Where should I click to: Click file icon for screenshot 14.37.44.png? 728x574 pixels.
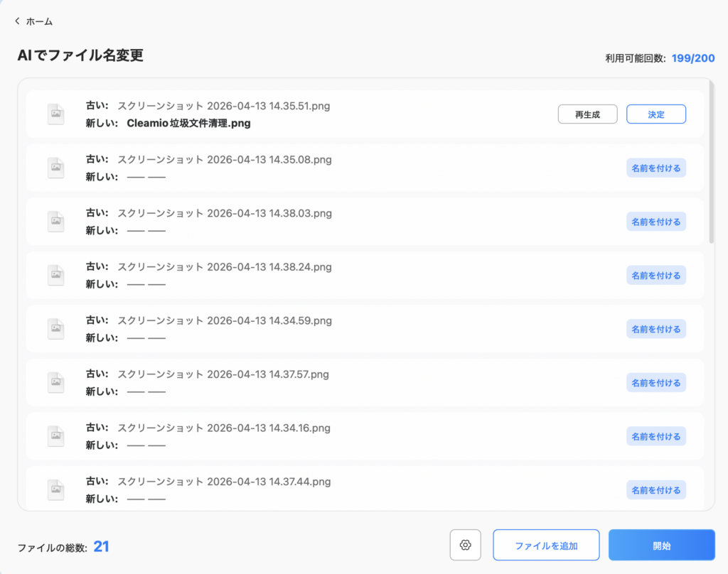click(55, 490)
